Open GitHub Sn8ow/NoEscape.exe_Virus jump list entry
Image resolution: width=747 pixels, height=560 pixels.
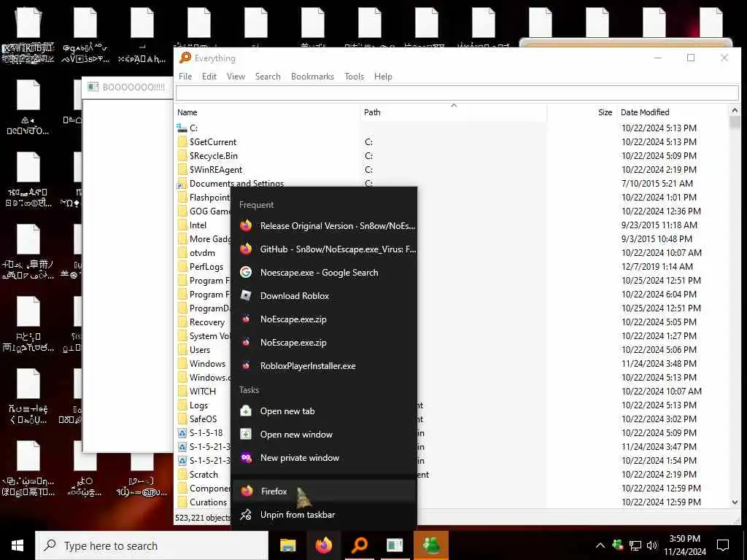pyautogui.click(x=324, y=249)
